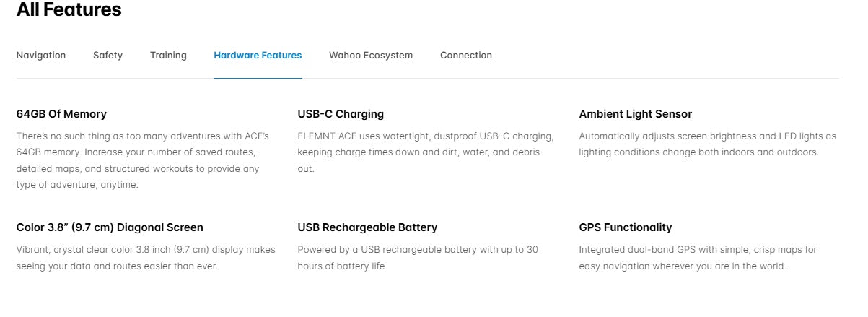Image resolution: width=868 pixels, height=317 pixels.
Task: Click the Ambient Light Sensor heading
Action: (635, 114)
